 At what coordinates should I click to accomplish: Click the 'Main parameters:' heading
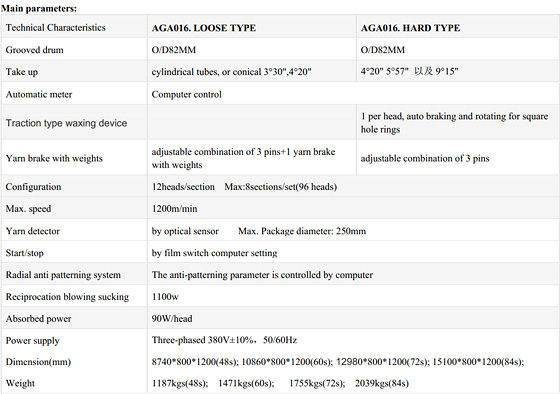(39, 8)
